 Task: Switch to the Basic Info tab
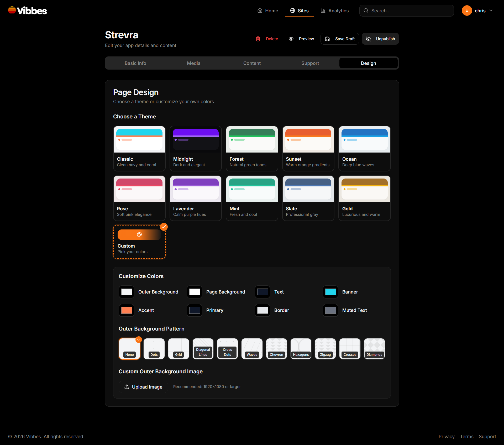click(x=135, y=63)
